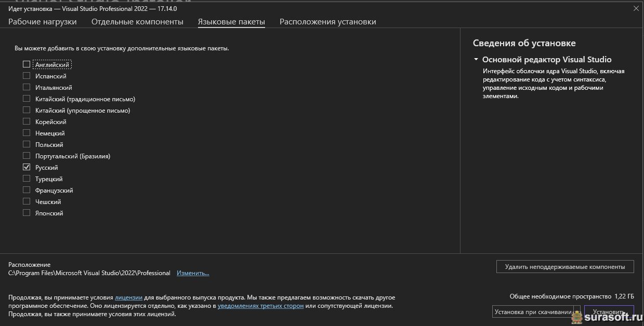This screenshot has width=644, height=326.
Task: Close the installer dialog window
Action: 636,8
